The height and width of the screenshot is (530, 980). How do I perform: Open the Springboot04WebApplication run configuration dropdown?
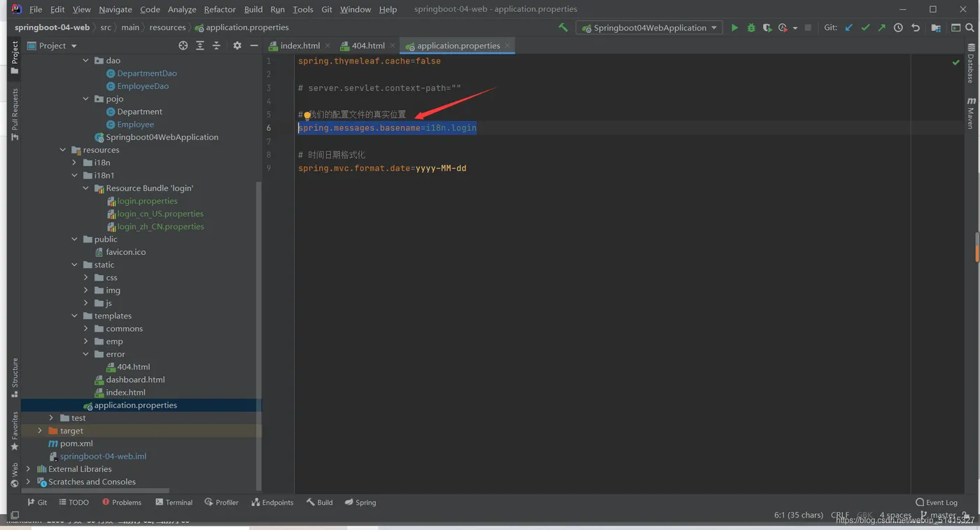(x=650, y=27)
